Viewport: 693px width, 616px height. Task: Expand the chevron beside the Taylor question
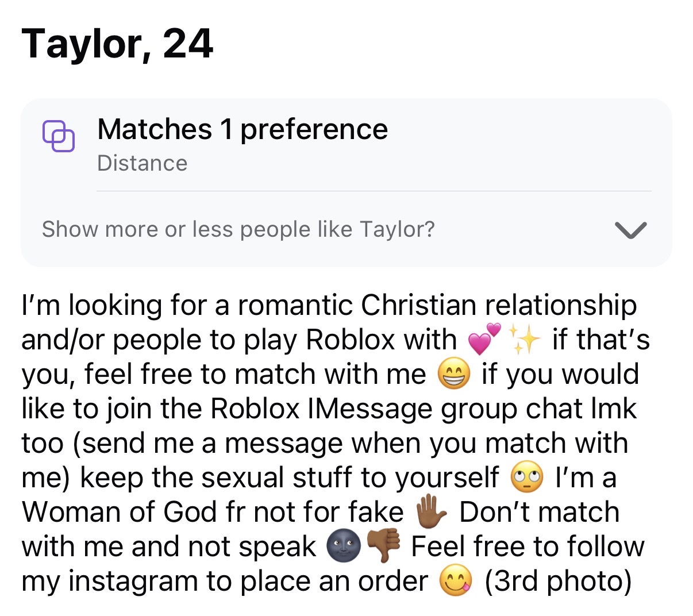tap(630, 230)
